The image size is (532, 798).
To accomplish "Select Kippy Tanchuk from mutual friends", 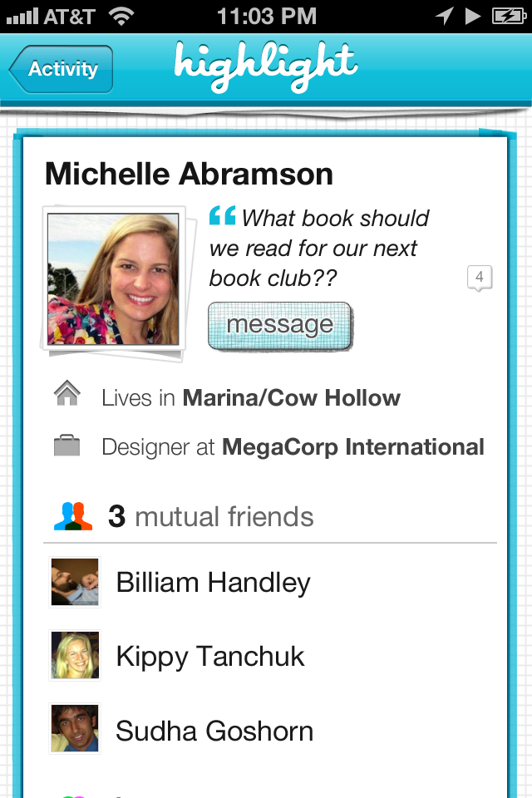I will coord(210,657).
